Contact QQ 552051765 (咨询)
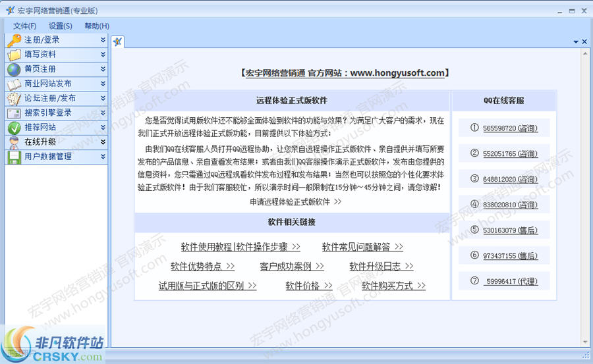The height and width of the screenshot is (364, 593). point(510,154)
